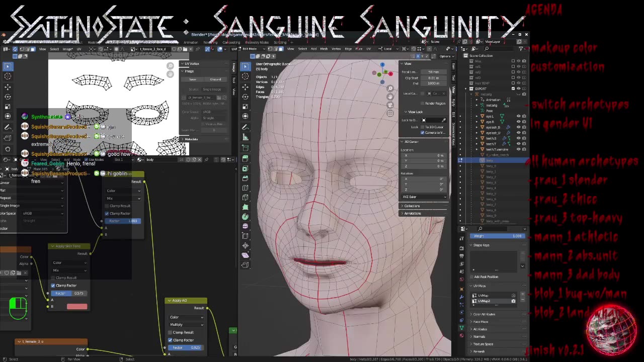Open XYZ Euler rotation mode dropdown
644x362 pixels.
(x=424, y=197)
